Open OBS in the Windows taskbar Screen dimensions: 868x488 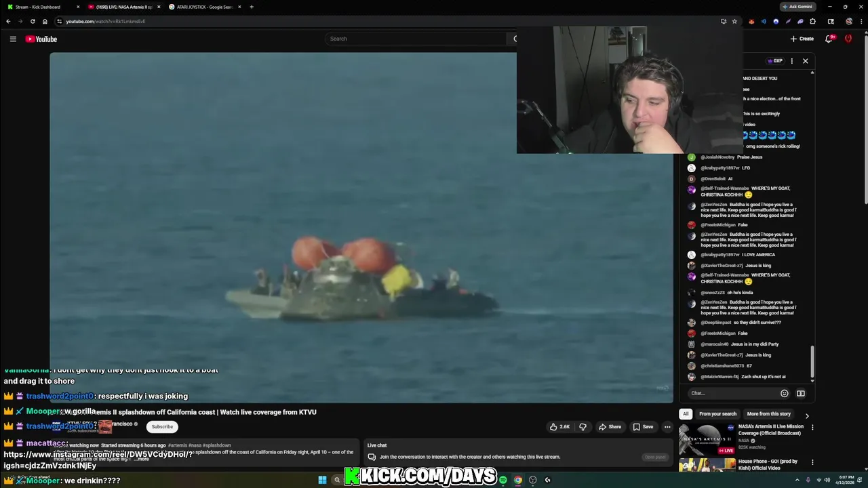tap(533, 480)
